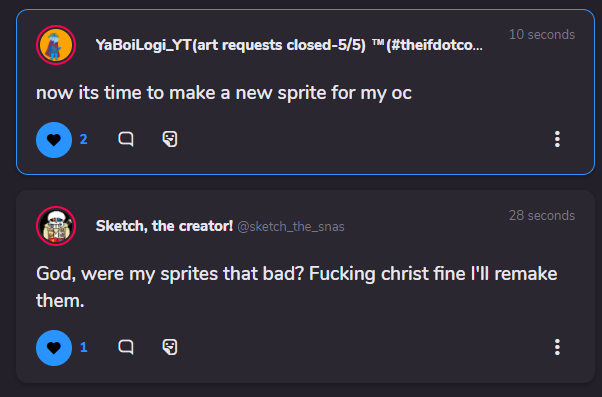Open more options menu on Sketch's post
The height and width of the screenshot is (397, 602).
click(557, 347)
